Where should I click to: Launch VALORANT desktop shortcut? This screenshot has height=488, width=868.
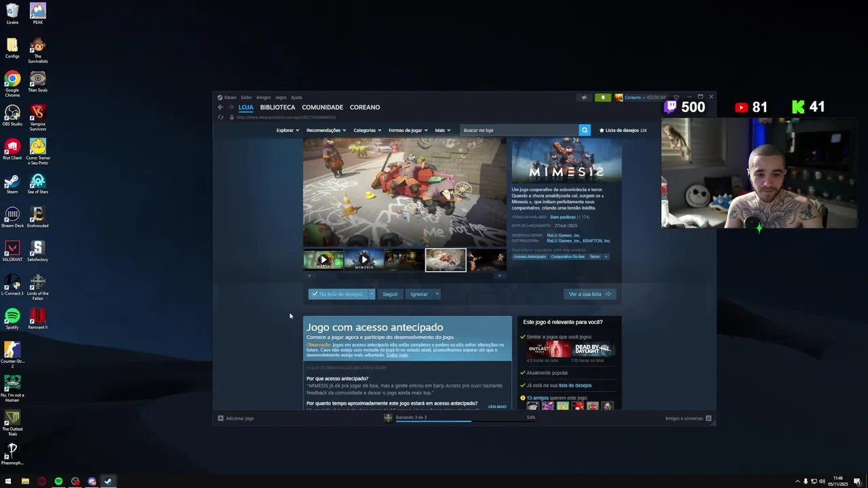[12, 251]
